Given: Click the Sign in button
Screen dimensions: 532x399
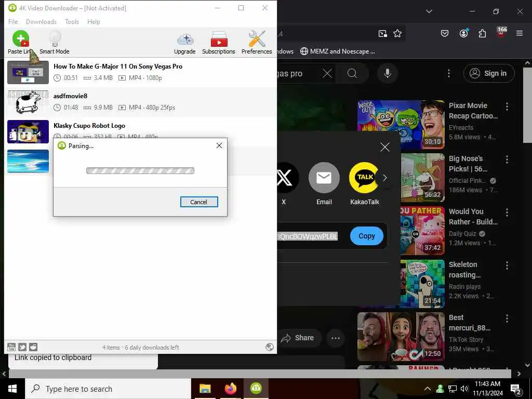Looking at the screenshot, I should (489, 73).
